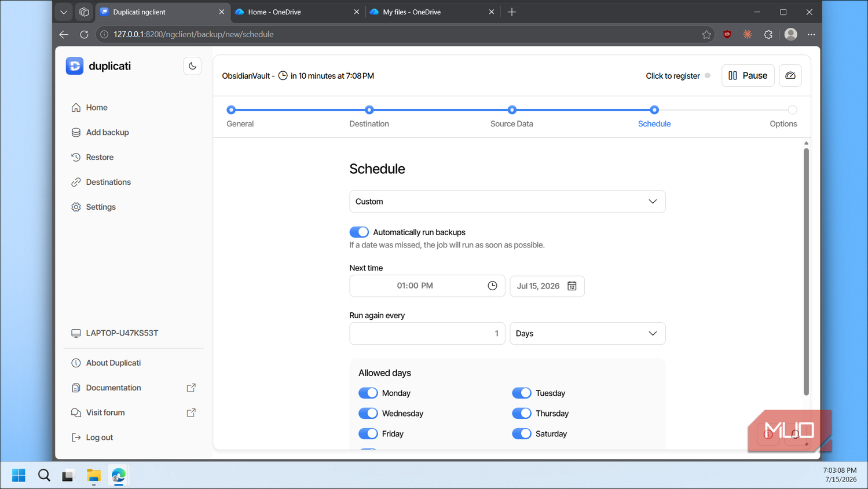Click the Duplicati logo
Viewport: 868px width, 489px height.
98,66
